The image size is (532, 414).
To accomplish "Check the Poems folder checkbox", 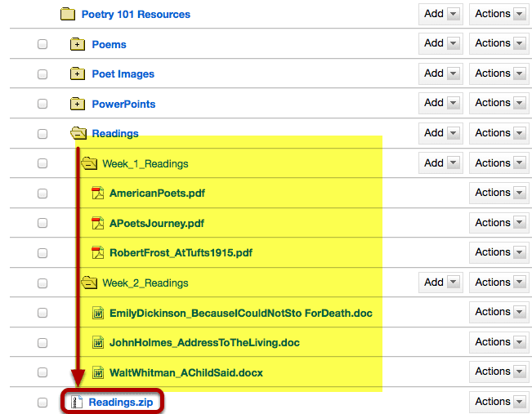I will click(x=42, y=44).
